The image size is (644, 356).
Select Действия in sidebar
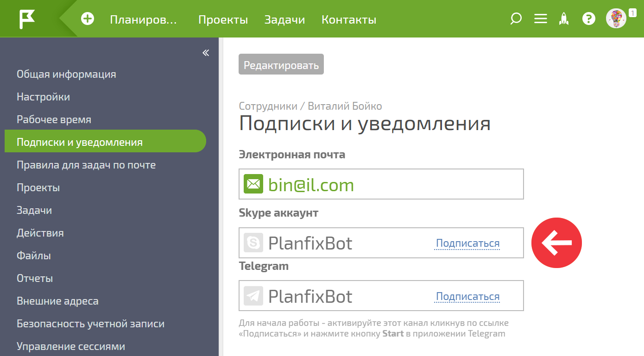point(40,233)
